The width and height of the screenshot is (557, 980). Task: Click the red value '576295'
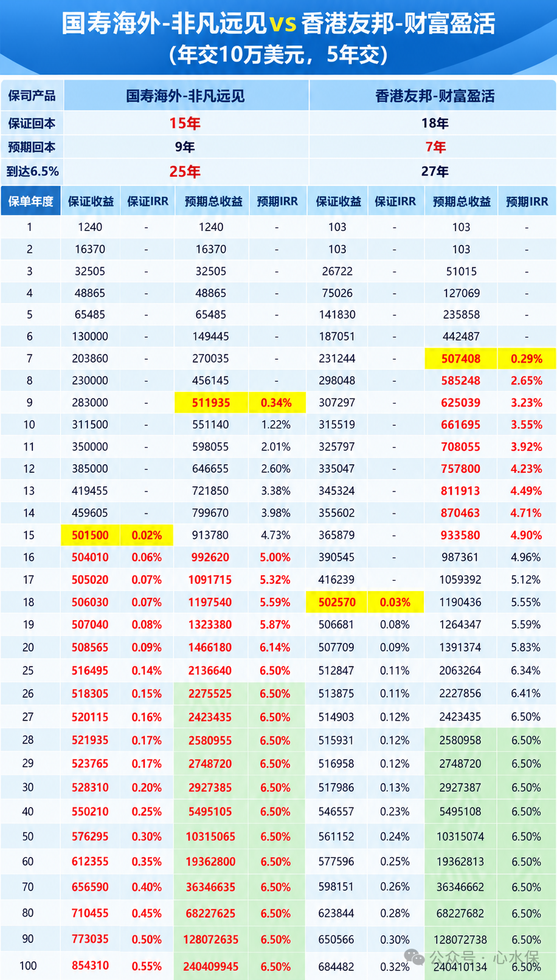tap(90, 837)
